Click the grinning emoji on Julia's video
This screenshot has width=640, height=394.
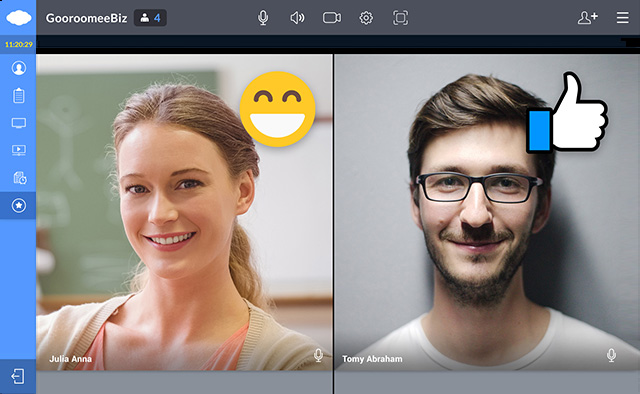pyautogui.click(x=277, y=109)
